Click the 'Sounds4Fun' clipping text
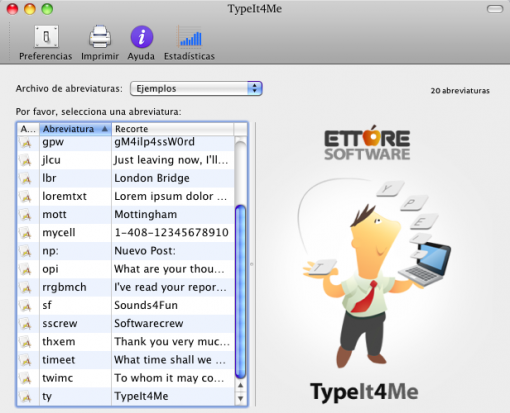 coord(146,305)
